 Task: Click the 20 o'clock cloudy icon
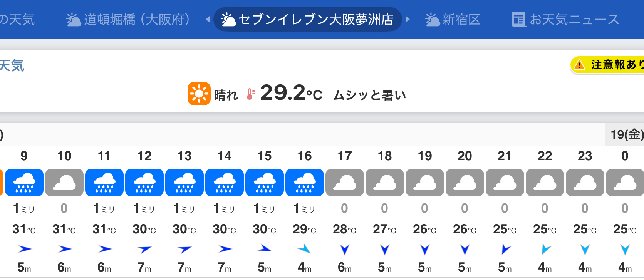click(465, 183)
